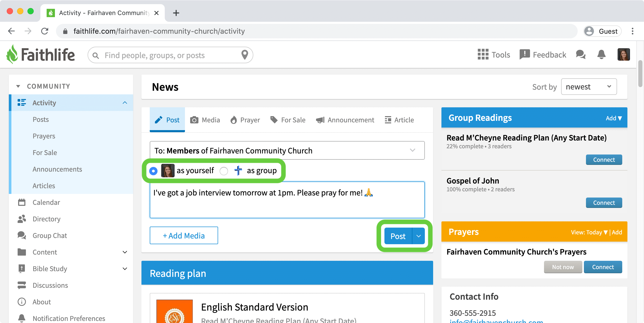The width and height of the screenshot is (644, 323).
Task: Open the Sort by newest dropdown
Action: coord(589,87)
